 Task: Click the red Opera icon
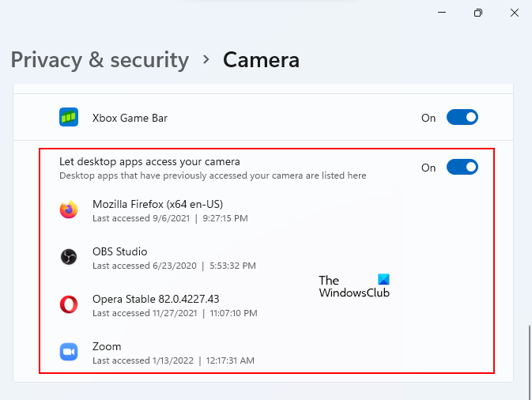69,304
